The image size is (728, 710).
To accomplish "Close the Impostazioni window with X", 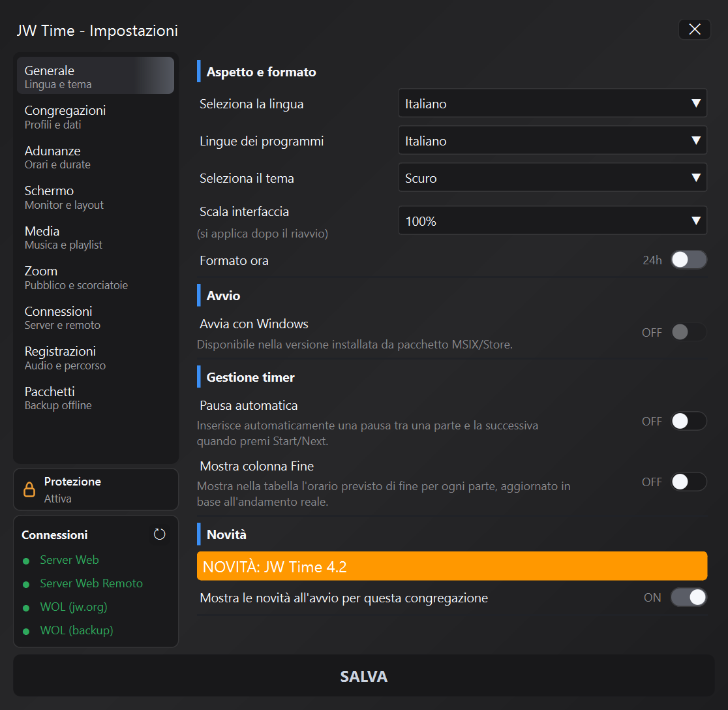I will [695, 29].
